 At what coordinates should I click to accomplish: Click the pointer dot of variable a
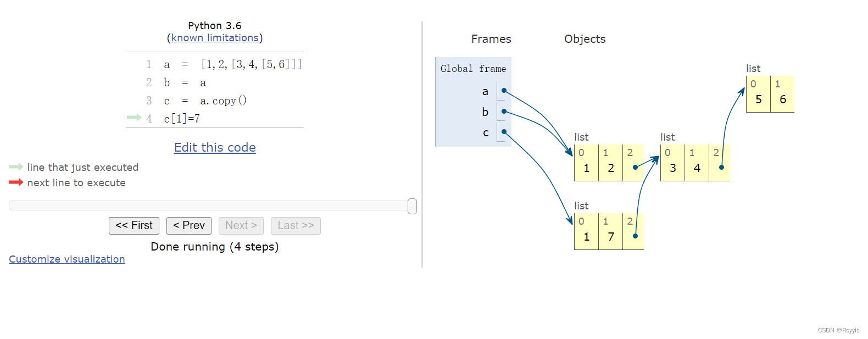coord(504,91)
